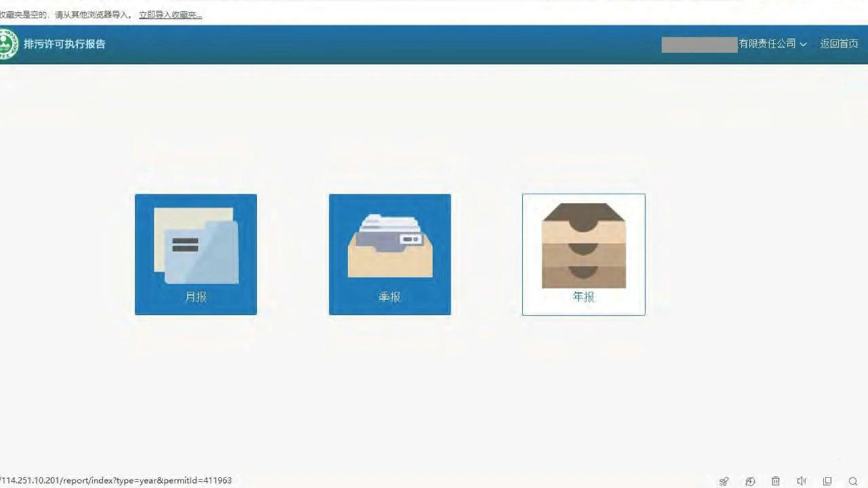Open the 月报 monthly report folder icon

pyautogui.click(x=196, y=245)
